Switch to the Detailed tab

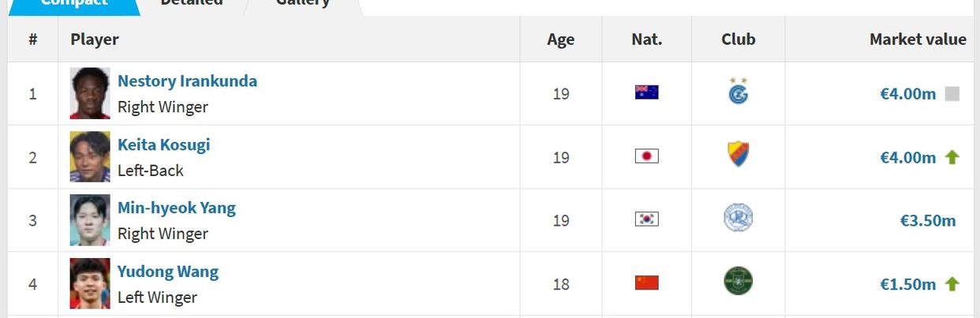191,3
